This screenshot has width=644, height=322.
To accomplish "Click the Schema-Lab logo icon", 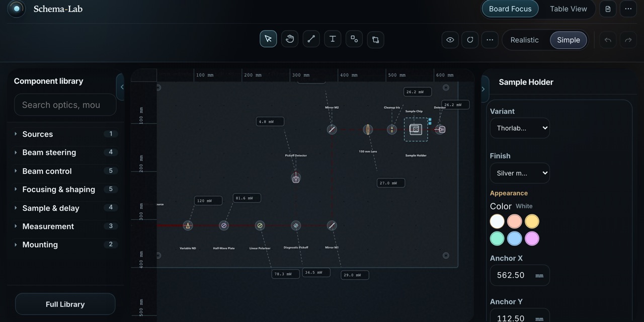I will coord(17,9).
